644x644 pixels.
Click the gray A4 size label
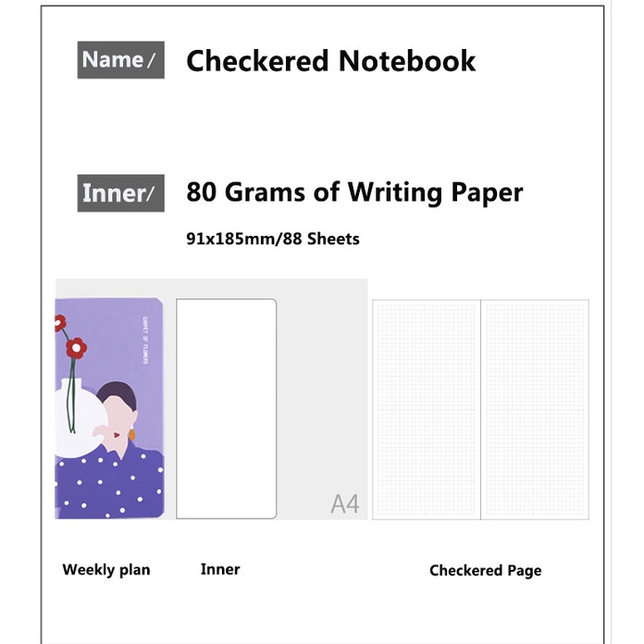(x=345, y=504)
